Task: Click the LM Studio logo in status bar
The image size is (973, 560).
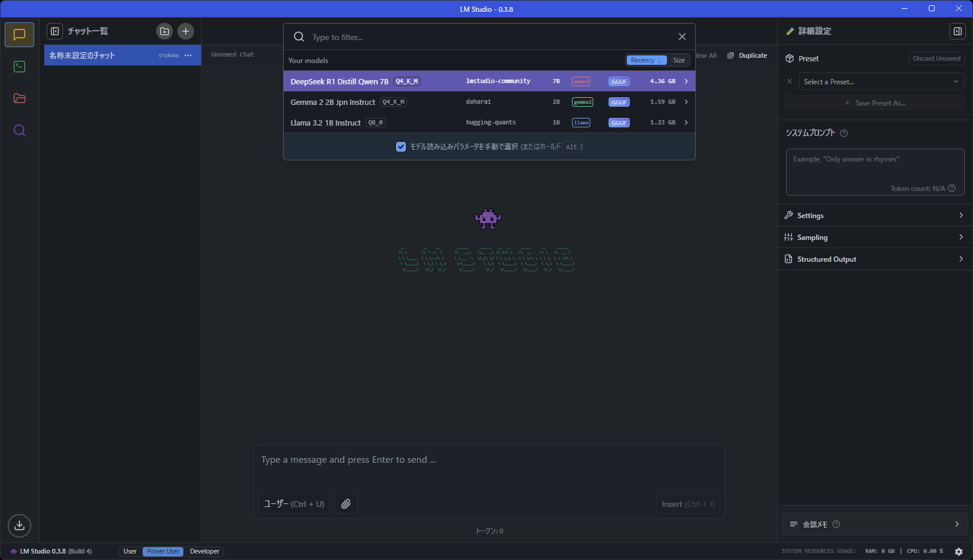Action: pos(14,552)
